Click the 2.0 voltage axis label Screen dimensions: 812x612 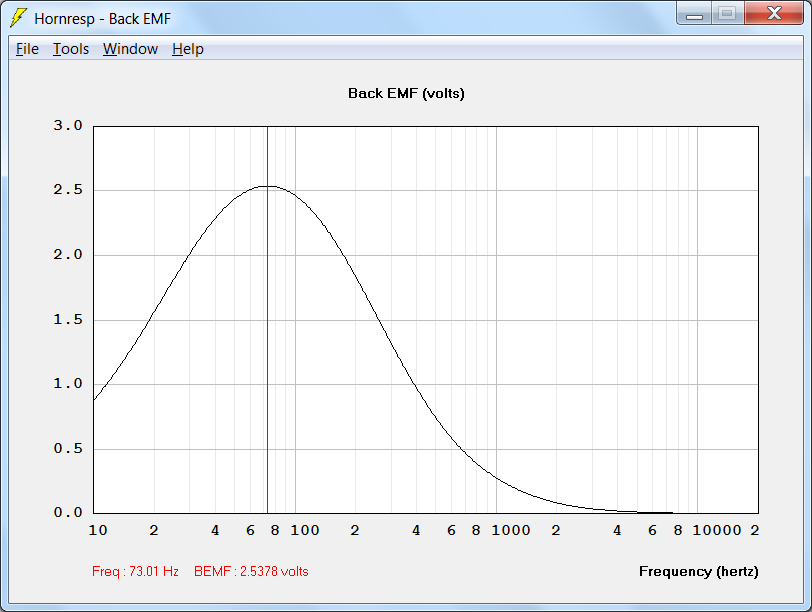coord(68,254)
